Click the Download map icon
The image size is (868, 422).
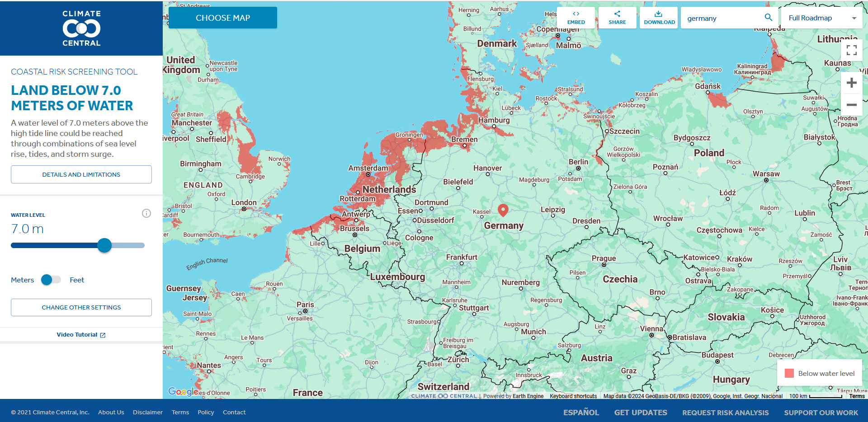click(659, 14)
